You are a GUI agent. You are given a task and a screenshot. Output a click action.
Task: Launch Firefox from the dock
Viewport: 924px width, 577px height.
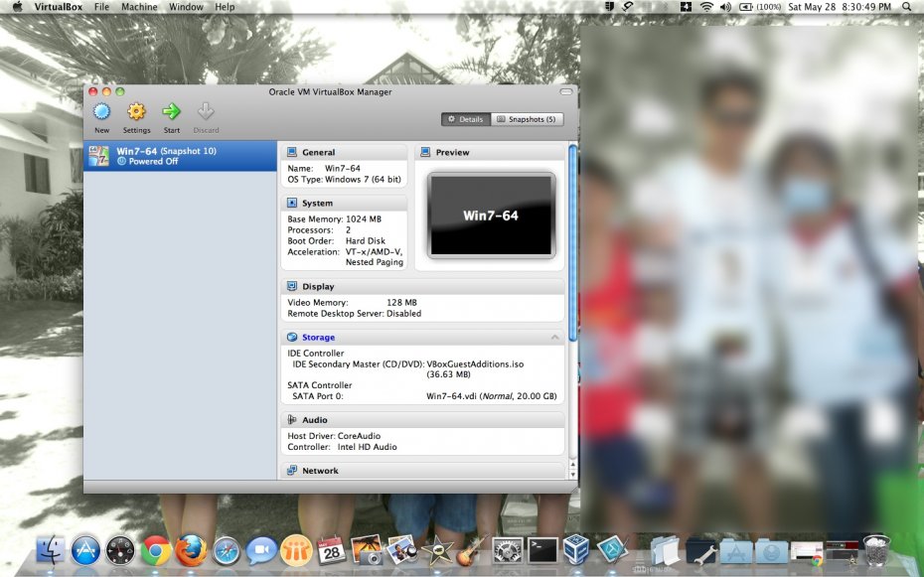point(191,550)
